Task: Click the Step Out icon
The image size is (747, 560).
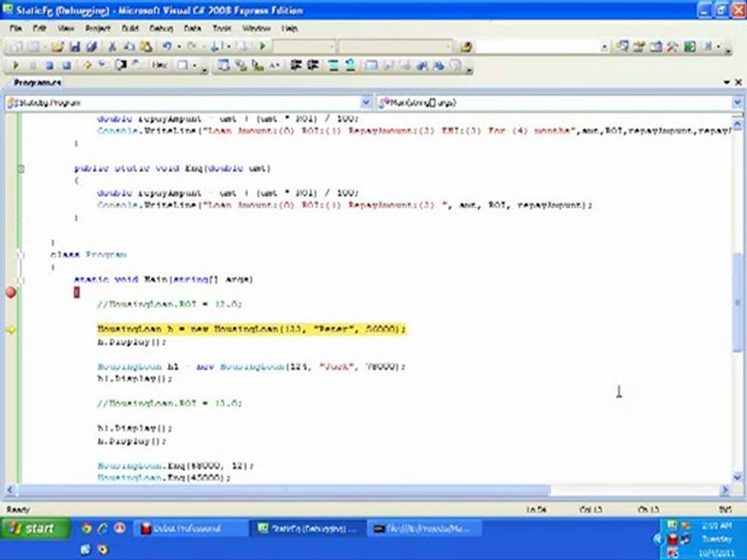Action: click(137, 65)
